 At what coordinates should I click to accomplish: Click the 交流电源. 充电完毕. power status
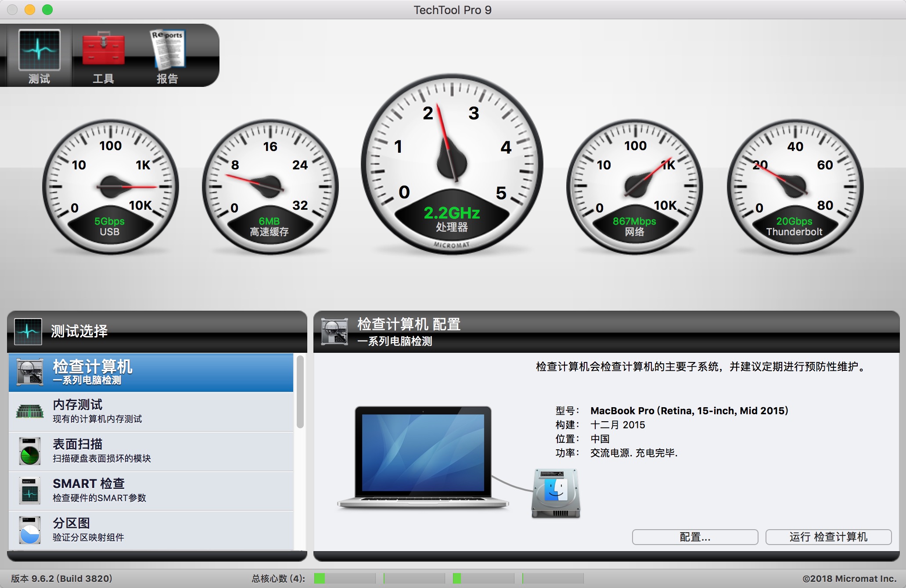(x=634, y=453)
